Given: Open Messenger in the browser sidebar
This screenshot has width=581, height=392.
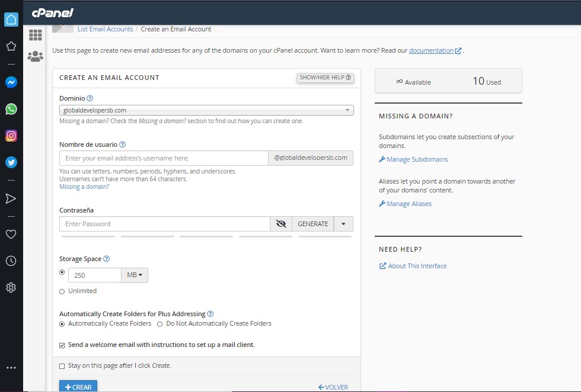Looking at the screenshot, I should (11, 83).
